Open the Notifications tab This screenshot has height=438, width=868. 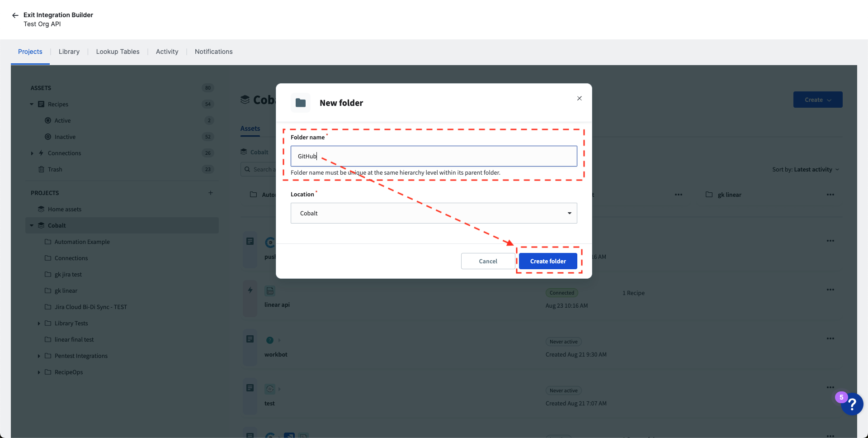213,52
